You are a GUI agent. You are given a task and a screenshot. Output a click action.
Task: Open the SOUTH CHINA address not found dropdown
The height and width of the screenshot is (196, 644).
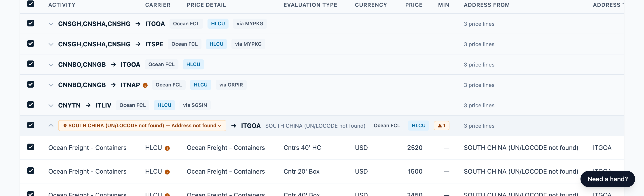(142, 126)
